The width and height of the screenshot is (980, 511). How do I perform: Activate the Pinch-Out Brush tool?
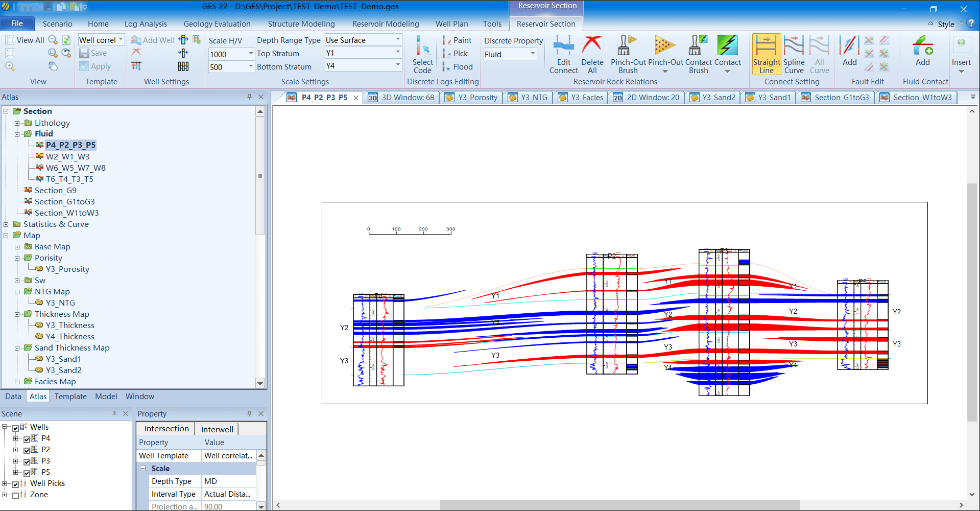pos(628,54)
